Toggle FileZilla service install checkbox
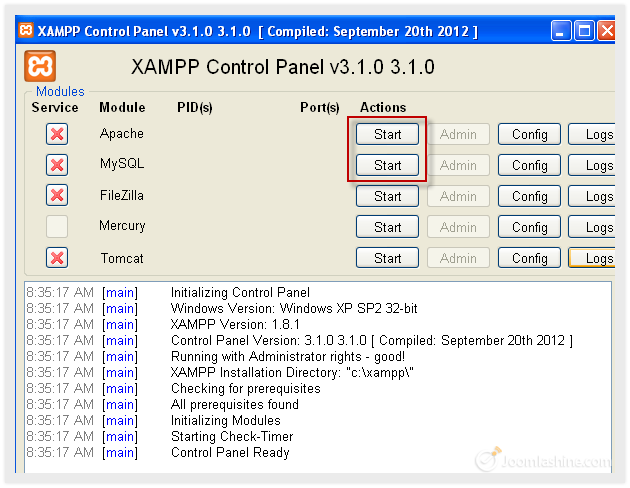The width and height of the screenshot is (630, 488). coord(57,196)
